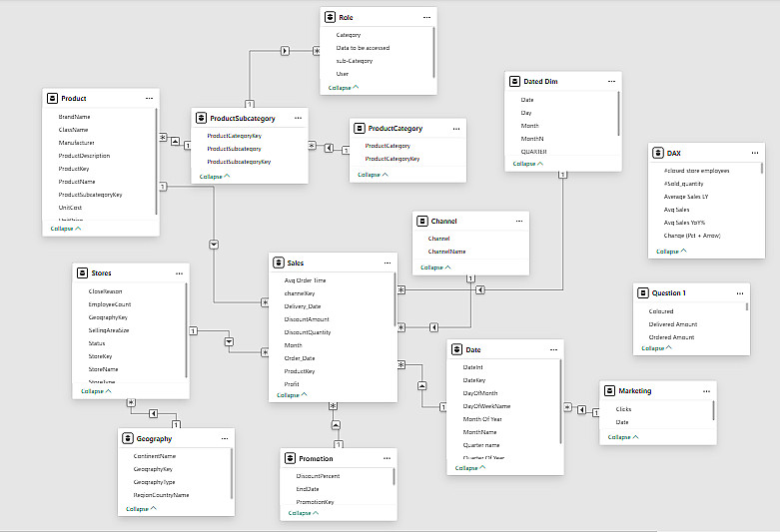
Task: Click the Dated Dim table header icon
Action: (x=515, y=81)
